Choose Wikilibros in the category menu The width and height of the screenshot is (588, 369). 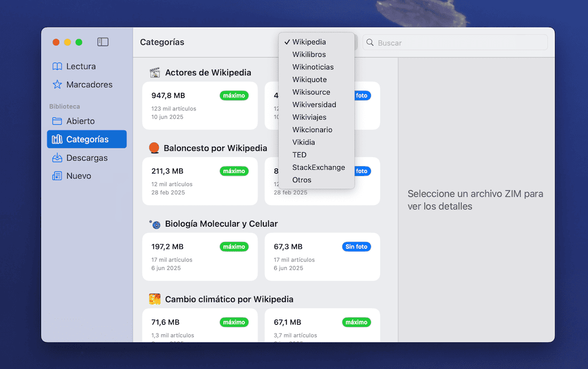pyautogui.click(x=316, y=54)
